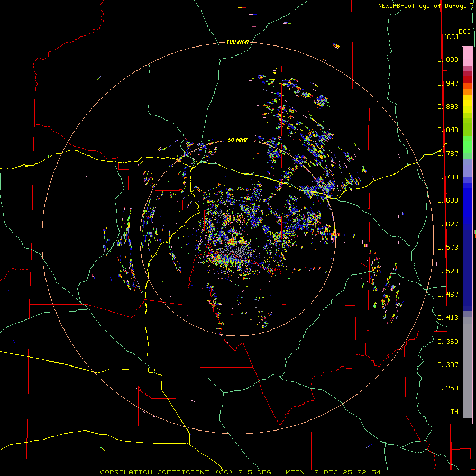The height and width of the screenshot is (476, 476).
Task: Click the 0.733 color scale value
Action: (448, 177)
